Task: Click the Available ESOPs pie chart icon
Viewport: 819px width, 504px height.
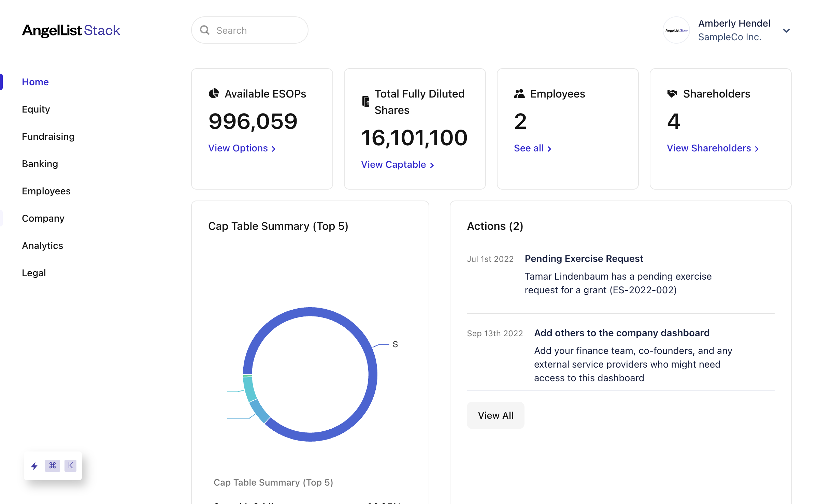Action: pyautogui.click(x=214, y=93)
